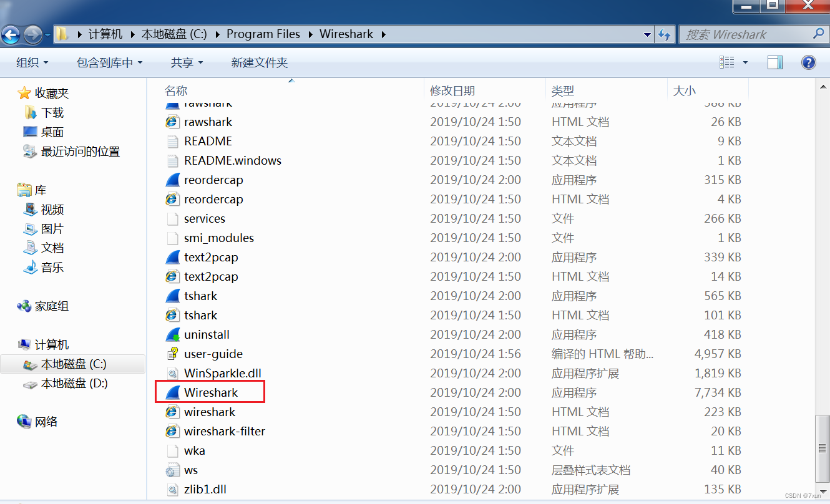Click the tshark HTML document icon
The height and width of the screenshot is (504, 830).
coord(173,315)
